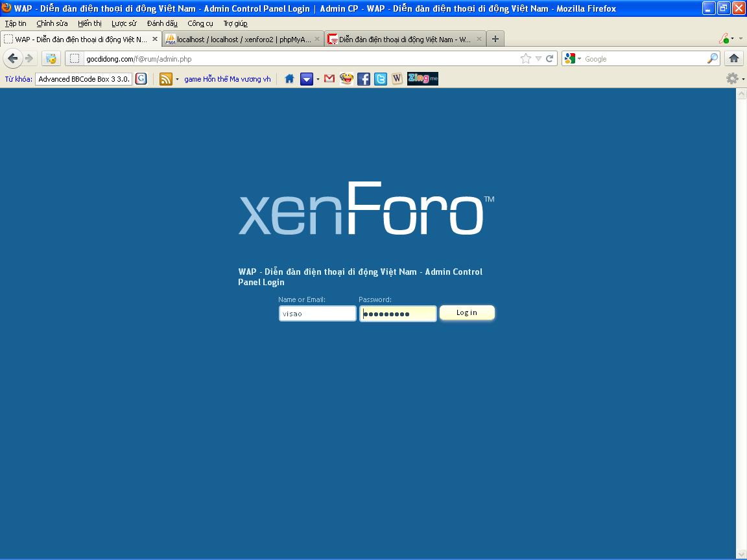Click the Từ khóa keyword input box
The width and height of the screenshot is (747, 560).
point(84,79)
